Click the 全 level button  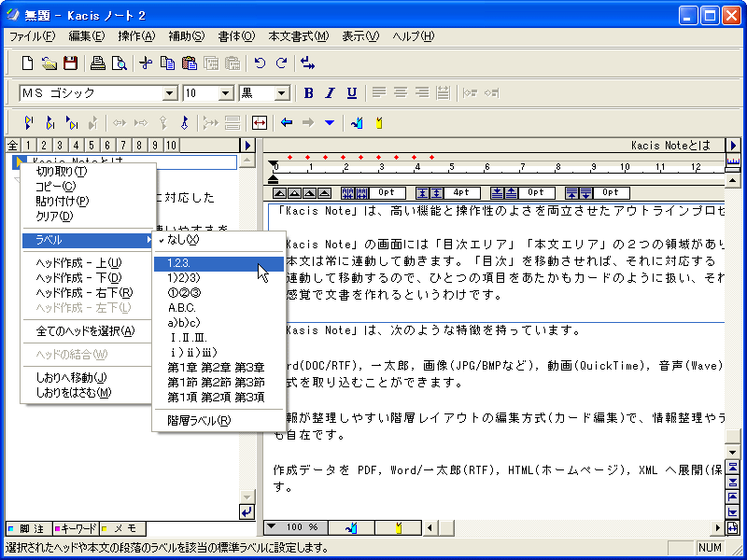(x=13, y=145)
